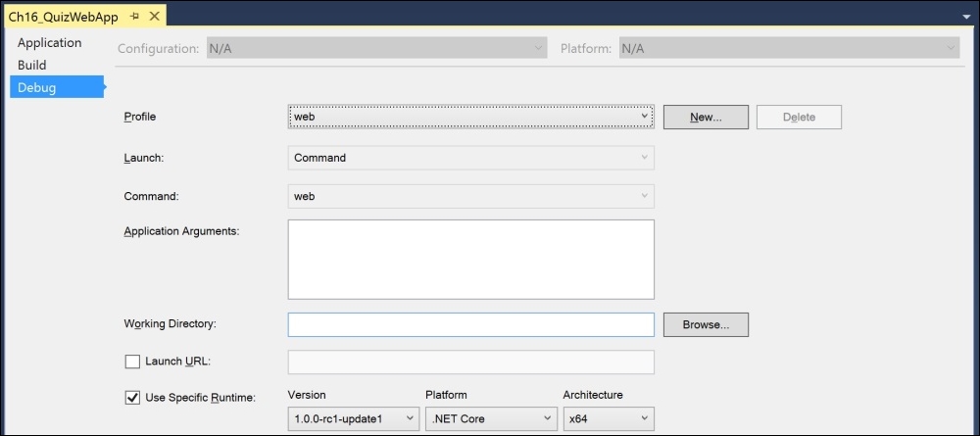This screenshot has width=980, height=436.
Task: Open the Platform dropdown showing .NET Core
Action: click(x=491, y=418)
